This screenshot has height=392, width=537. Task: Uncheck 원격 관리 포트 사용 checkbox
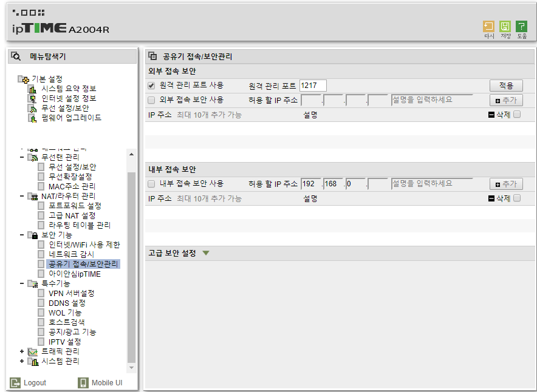tap(151, 86)
